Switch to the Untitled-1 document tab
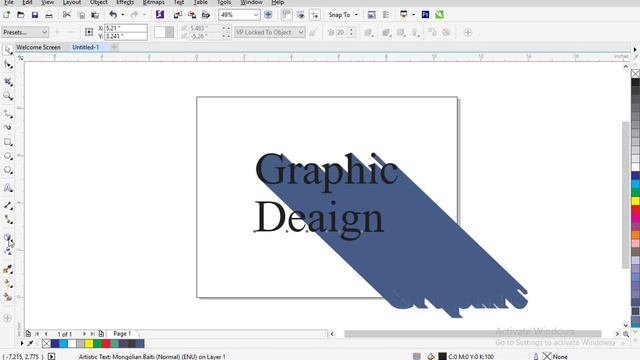Viewport: 640px width, 360px height. (86, 47)
